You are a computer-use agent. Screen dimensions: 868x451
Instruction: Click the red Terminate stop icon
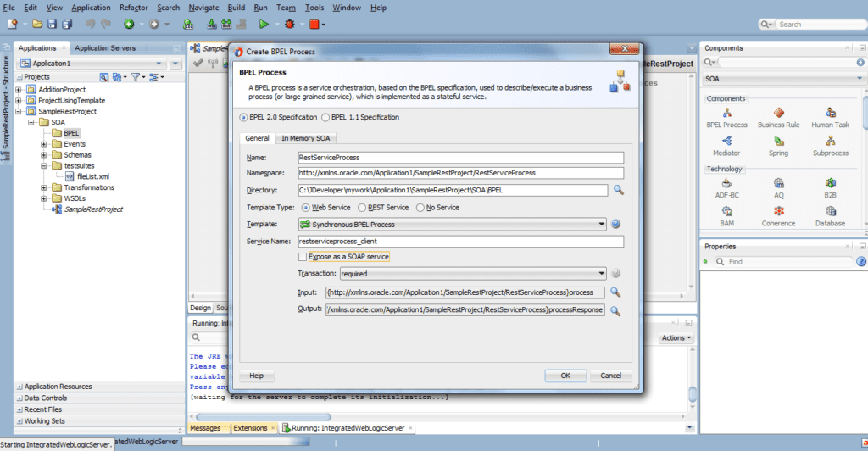pos(314,24)
